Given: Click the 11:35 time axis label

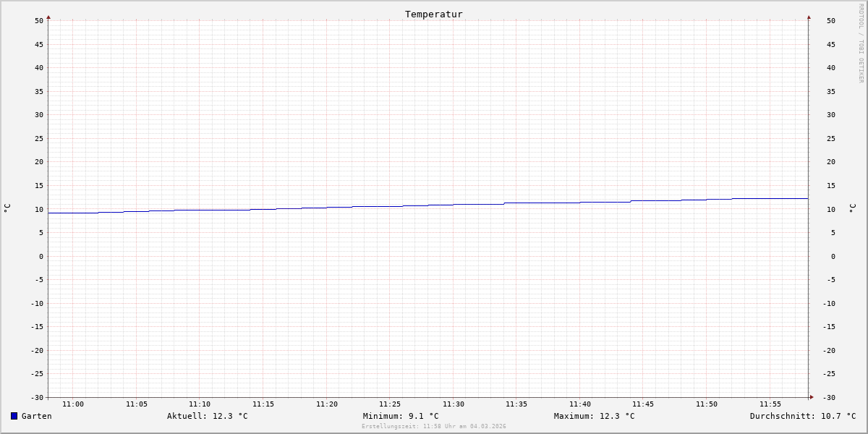Looking at the screenshot, I should 516,404.
